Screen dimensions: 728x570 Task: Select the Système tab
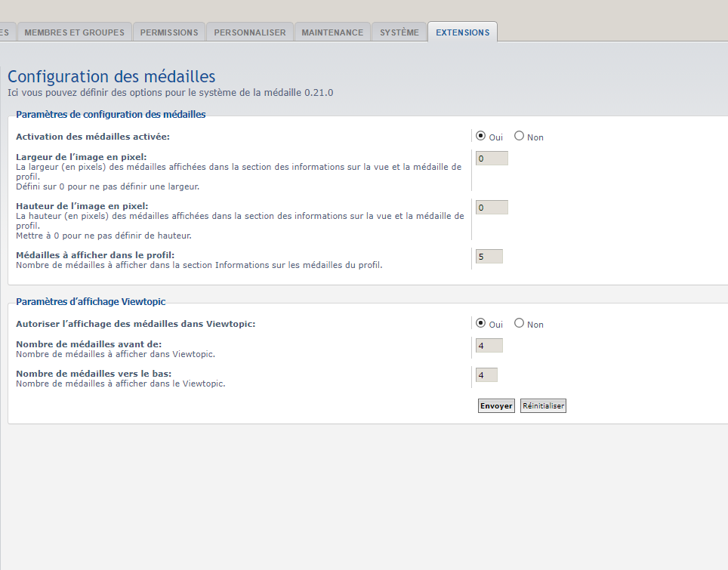[x=399, y=32]
